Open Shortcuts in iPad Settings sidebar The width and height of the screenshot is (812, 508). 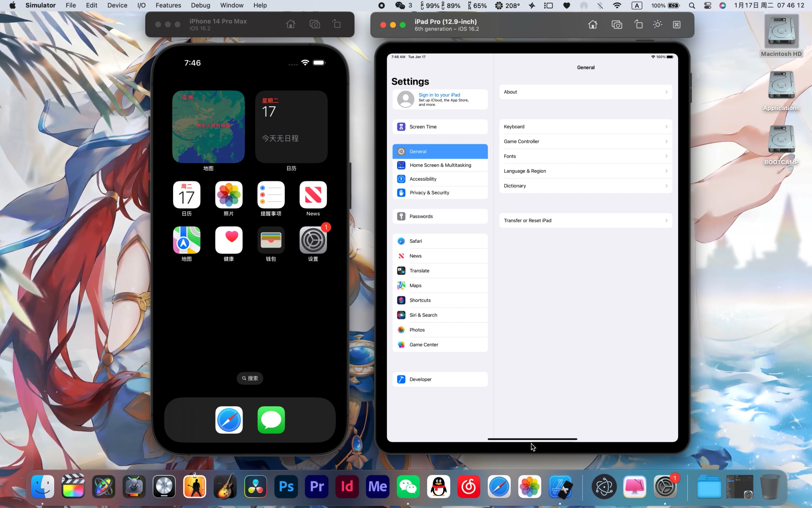pos(440,300)
